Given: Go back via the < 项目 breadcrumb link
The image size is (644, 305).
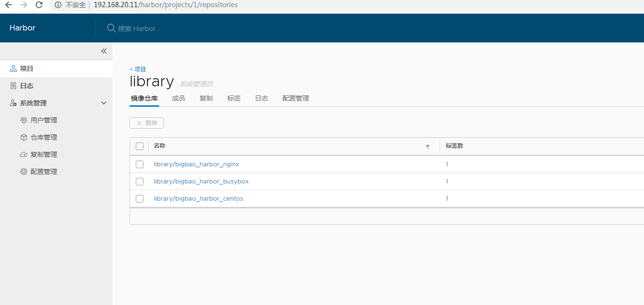Looking at the screenshot, I should click(138, 69).
